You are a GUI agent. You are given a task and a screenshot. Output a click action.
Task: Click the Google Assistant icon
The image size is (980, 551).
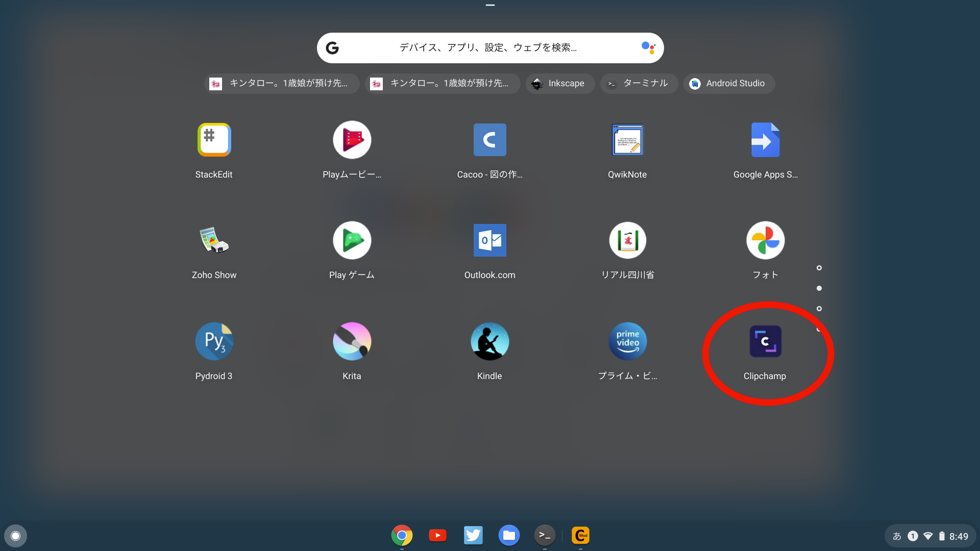pos(648,48)
